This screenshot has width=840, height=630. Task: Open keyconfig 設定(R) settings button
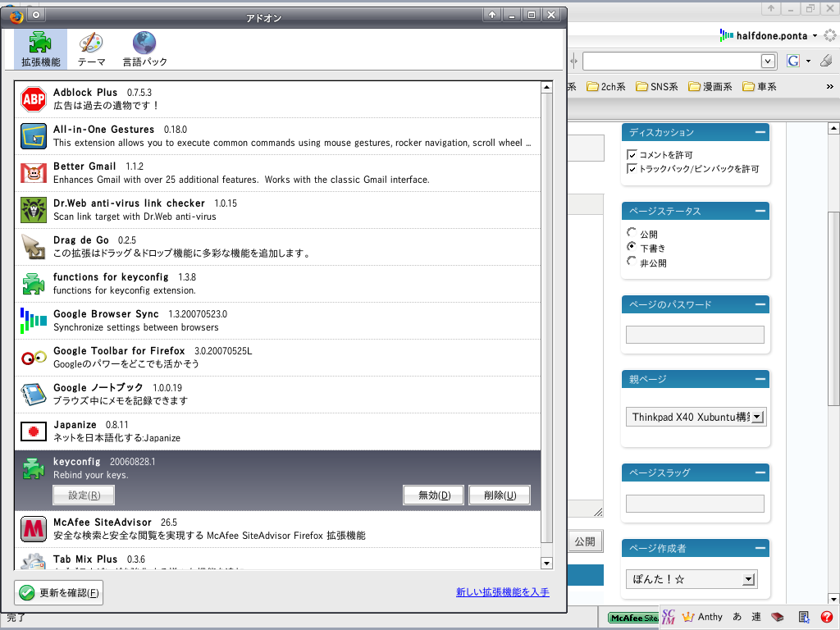[x=84, y=495]
